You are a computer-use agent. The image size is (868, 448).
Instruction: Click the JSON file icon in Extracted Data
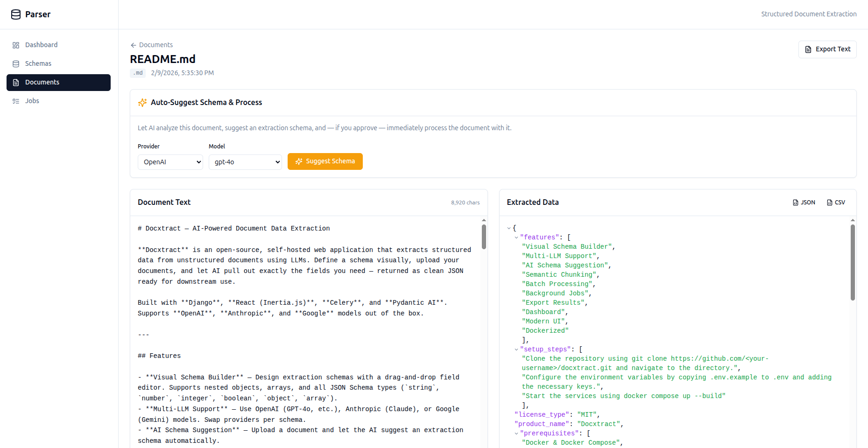coord(796,203)
